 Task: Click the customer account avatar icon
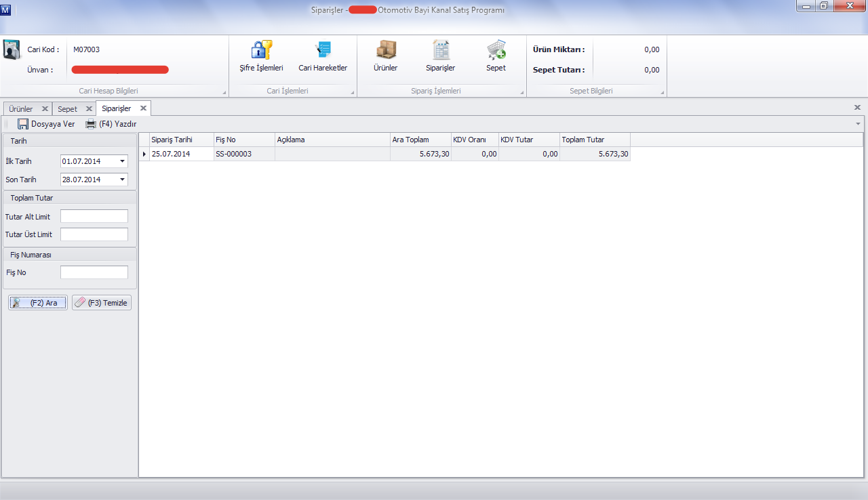[x=12, y=50]
